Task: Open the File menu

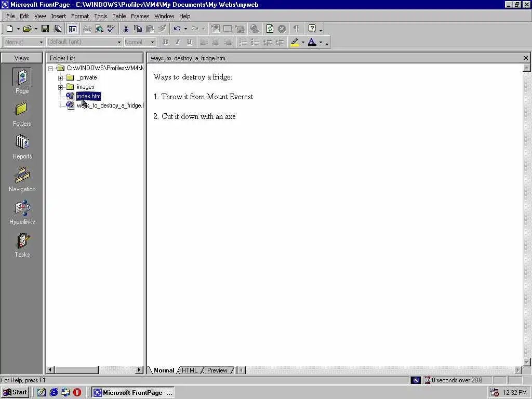Action: (10, 16)
